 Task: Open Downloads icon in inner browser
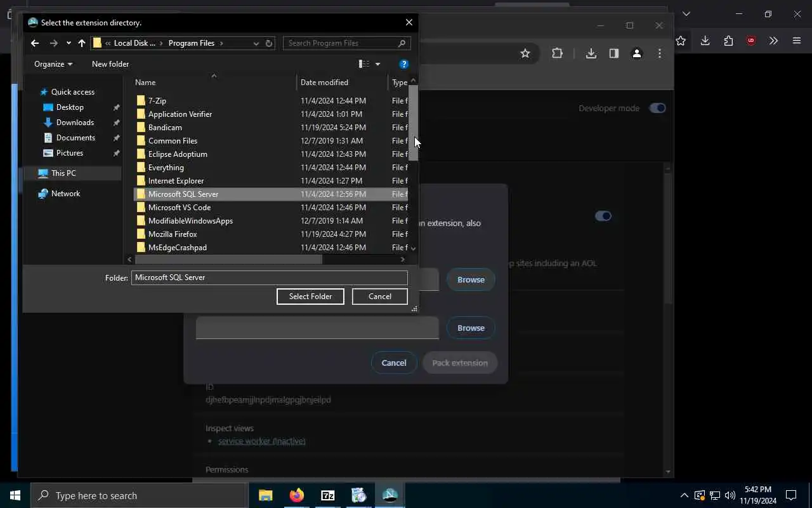[x=591, y=53]
